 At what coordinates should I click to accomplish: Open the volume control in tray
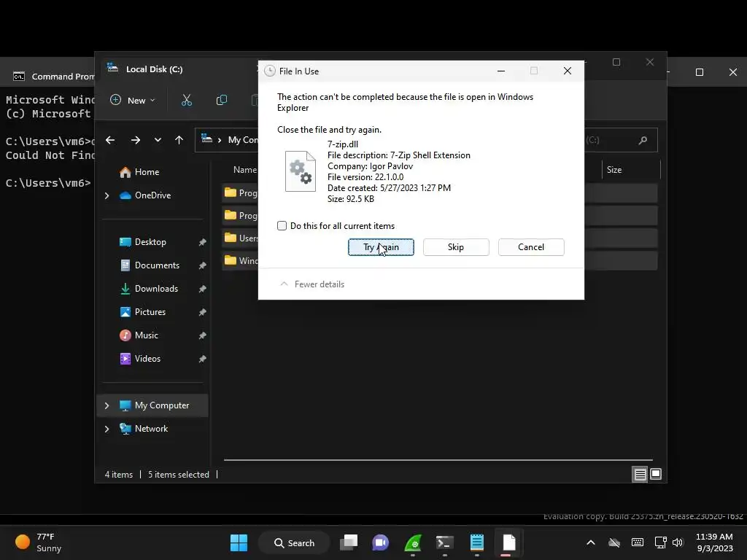[678, 542]
